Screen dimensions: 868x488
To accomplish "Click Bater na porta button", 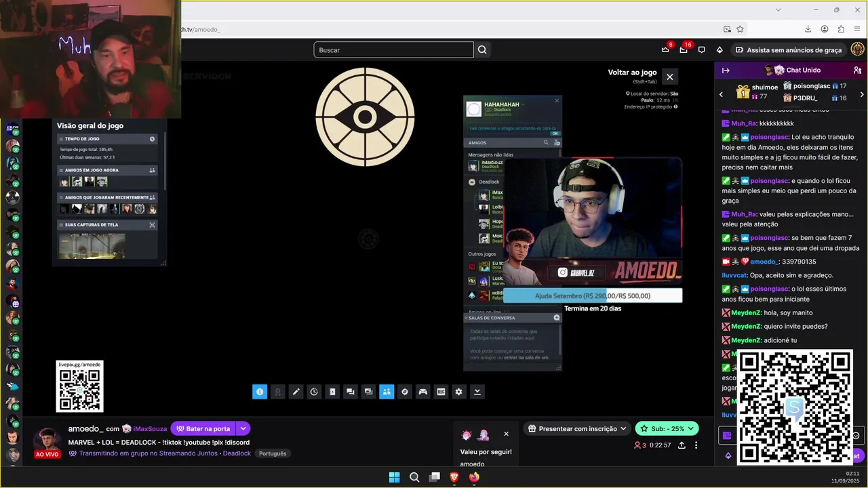I will [203, 428].
